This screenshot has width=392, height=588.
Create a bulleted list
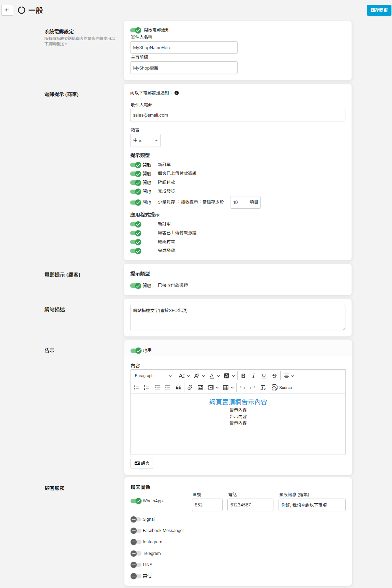[x=136, y=388]
